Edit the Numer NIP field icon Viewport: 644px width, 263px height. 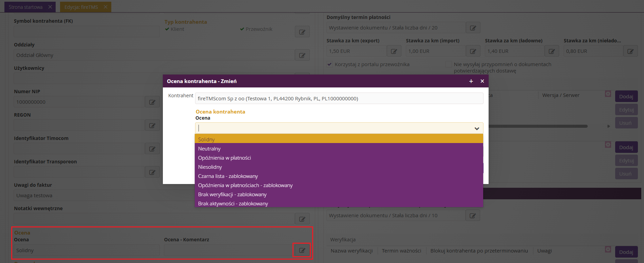(x=152, y=102)
